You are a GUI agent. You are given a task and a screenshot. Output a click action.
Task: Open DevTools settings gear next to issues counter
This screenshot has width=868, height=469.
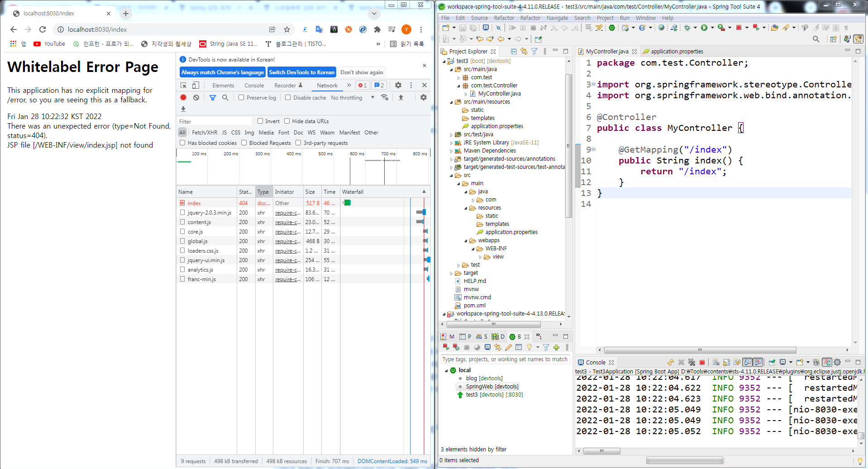click(x=398, y=85)
